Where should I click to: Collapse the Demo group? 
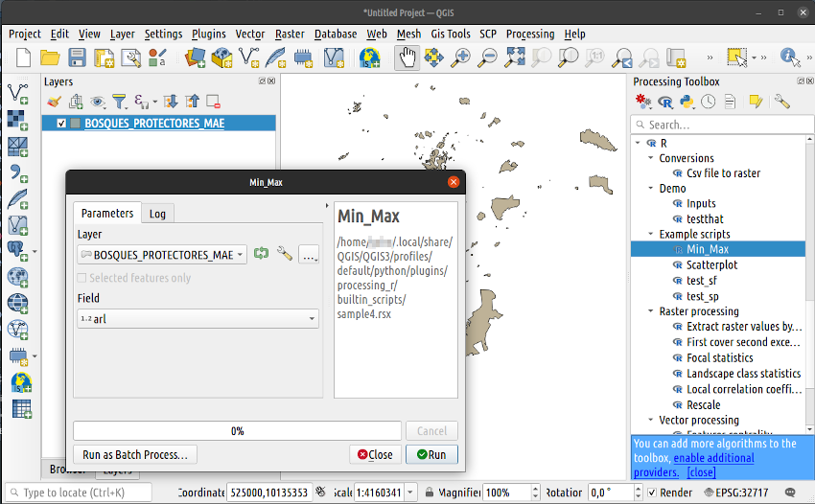pyautogui.click(x=650, y=188)
